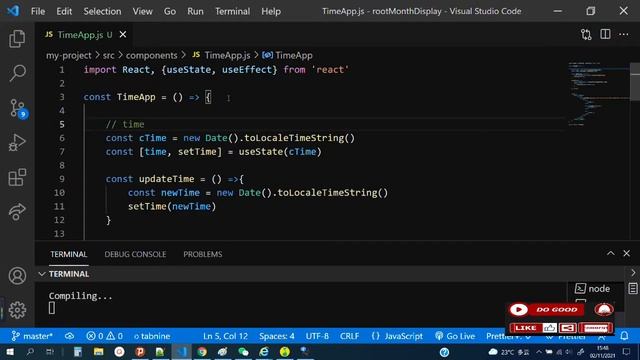This screenshot has width=640, height=360.
Task: Click Ln 5, Col 12 in status bar
Action: point(225,336)
